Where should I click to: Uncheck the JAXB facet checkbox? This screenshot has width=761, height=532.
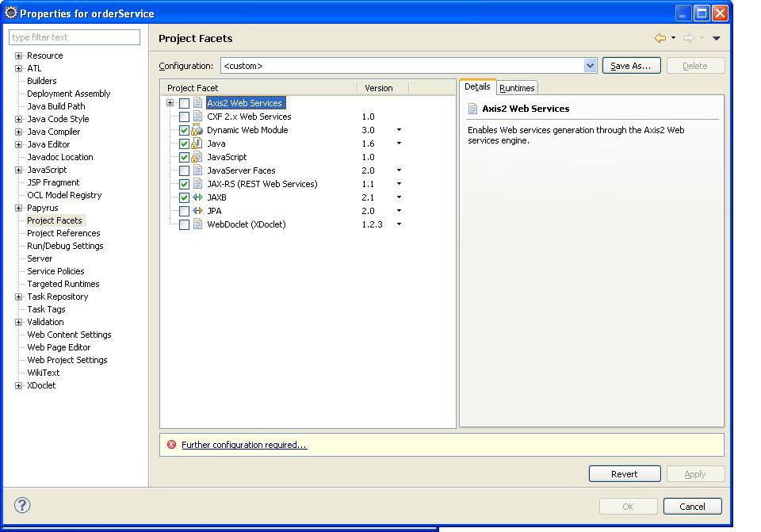(x=184, y=197)
